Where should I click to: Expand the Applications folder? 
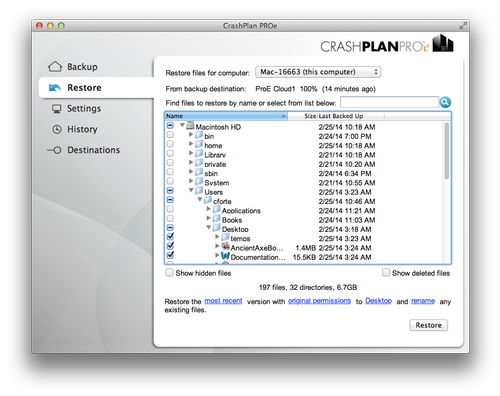[x=209, y=209]
